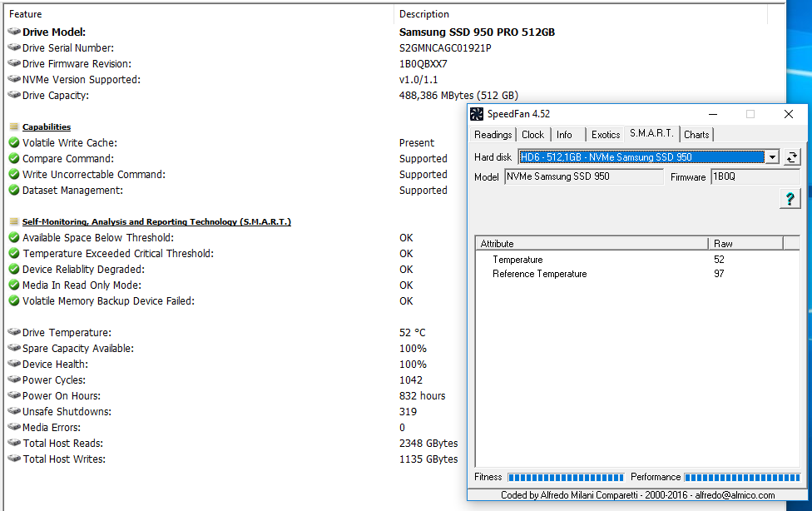Click the drive icon beside Media Errors
Image resolution: width=812 pixels, height=511 pixels.
tap(14, 427)
